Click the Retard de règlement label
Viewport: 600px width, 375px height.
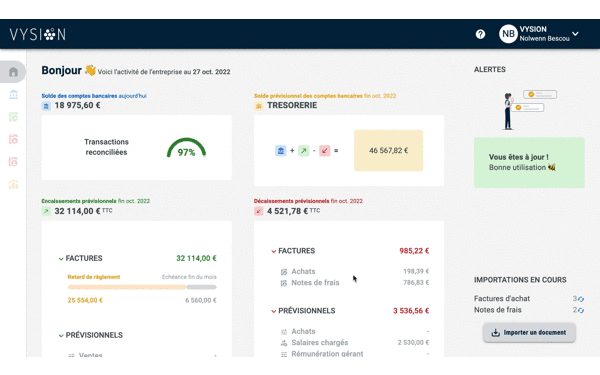point(94,277)
